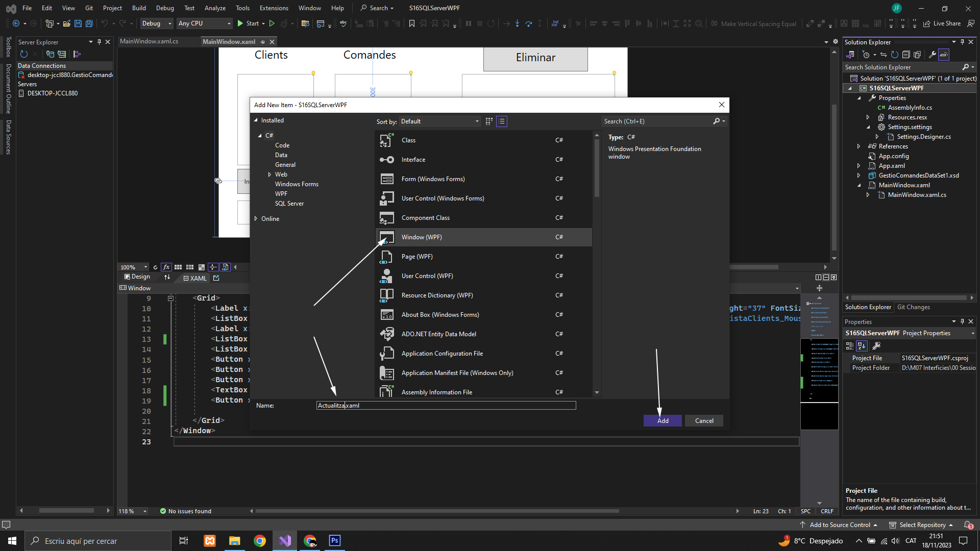Select Window (WPF) template icon
This screenshot has width=980, height=551.
[x=387, y=237]
